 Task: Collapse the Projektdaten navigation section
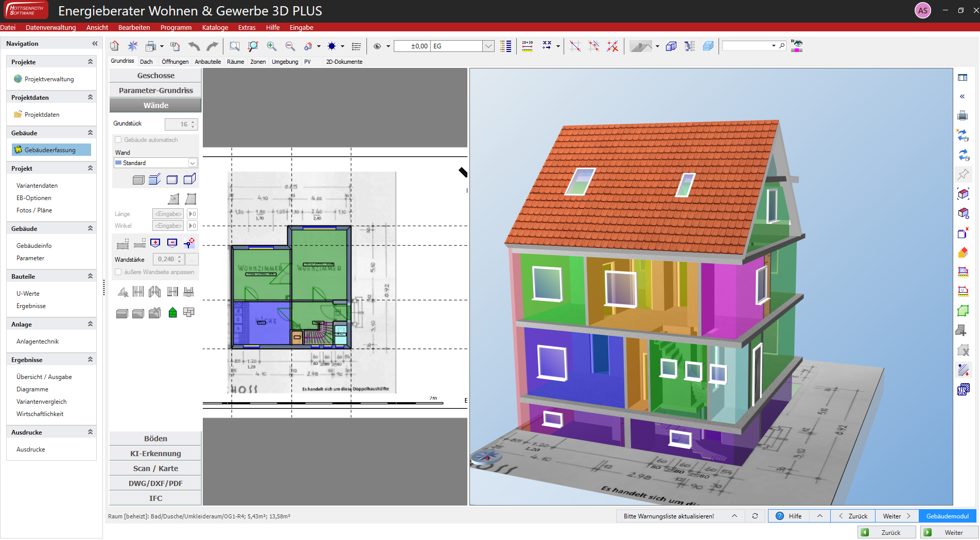point(90,97)
